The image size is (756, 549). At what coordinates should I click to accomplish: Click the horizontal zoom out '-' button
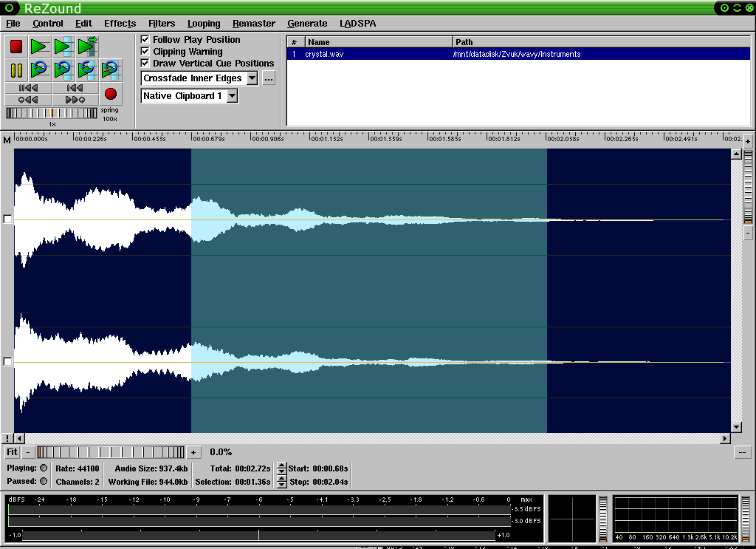point(28,452)
